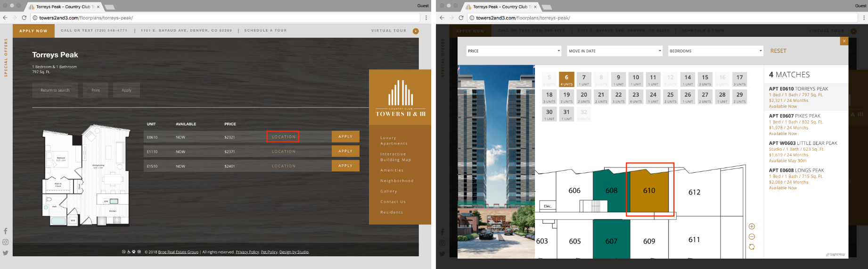
Task: Click Apply for unit E1110
Action: 345,151
